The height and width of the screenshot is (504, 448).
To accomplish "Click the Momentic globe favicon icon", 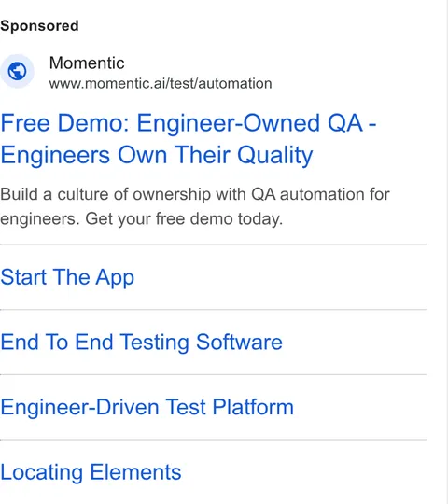I will point(17,71).
